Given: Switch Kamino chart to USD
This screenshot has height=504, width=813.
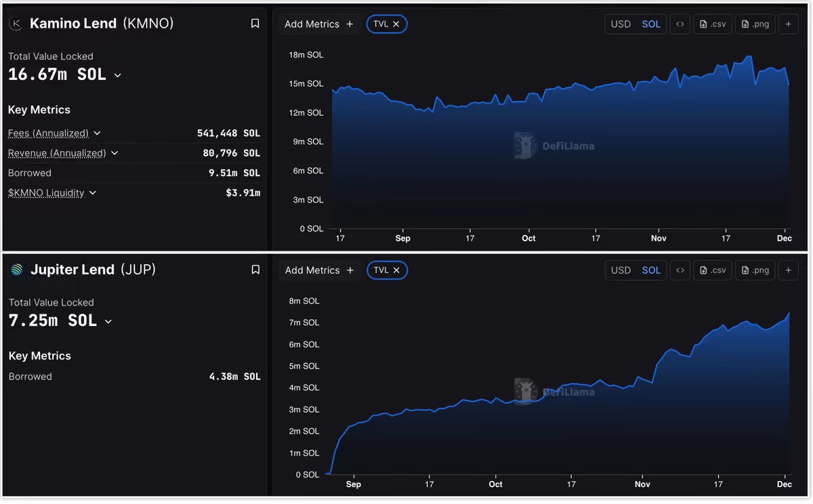Looking at the screenshot, I should point(621,24).
